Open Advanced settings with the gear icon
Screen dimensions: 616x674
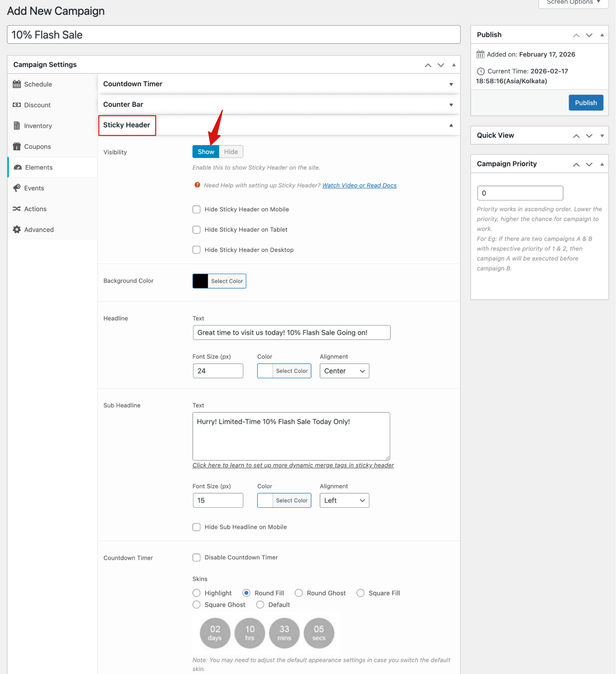[17, 229]
